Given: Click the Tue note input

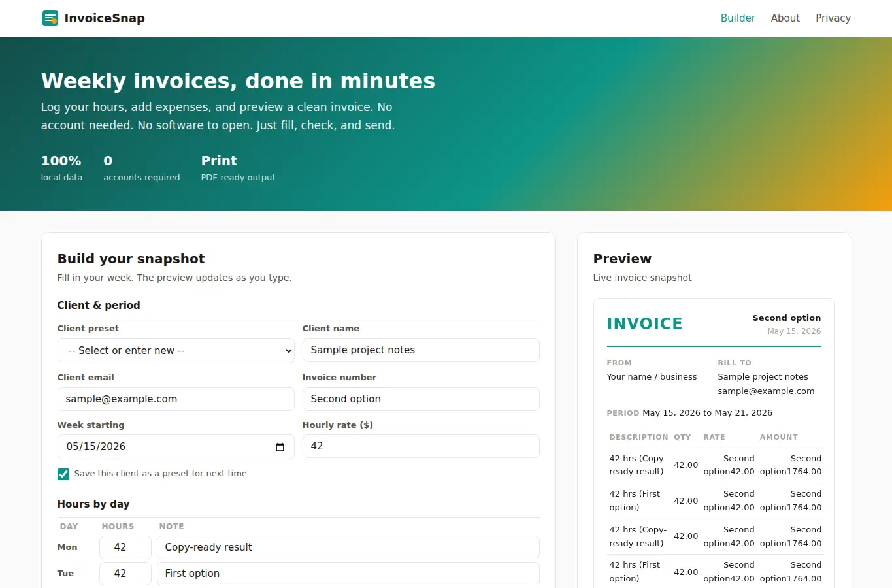Looking at the screenshot, I should [348, 574].
